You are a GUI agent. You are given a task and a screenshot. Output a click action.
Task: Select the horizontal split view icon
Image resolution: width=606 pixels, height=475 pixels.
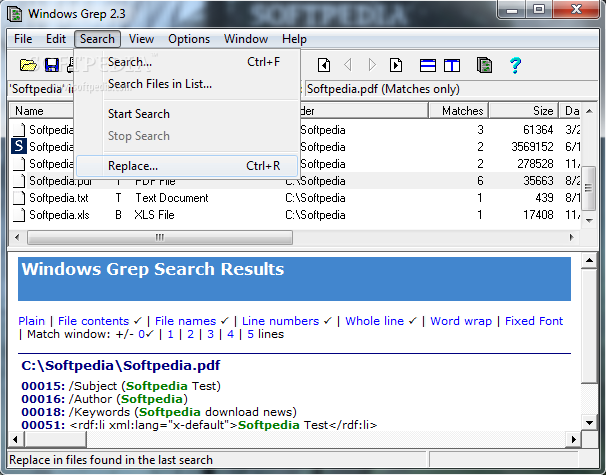pyautogui.click(x=428, y=65)
